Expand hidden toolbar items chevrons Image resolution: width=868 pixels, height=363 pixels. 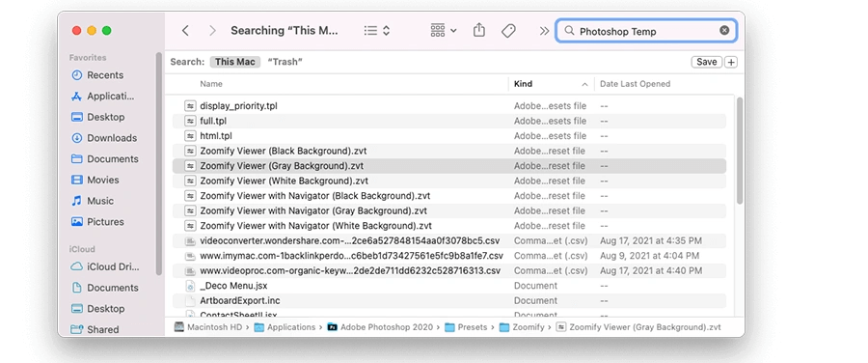pyautogui.click(x=544, y=31)
